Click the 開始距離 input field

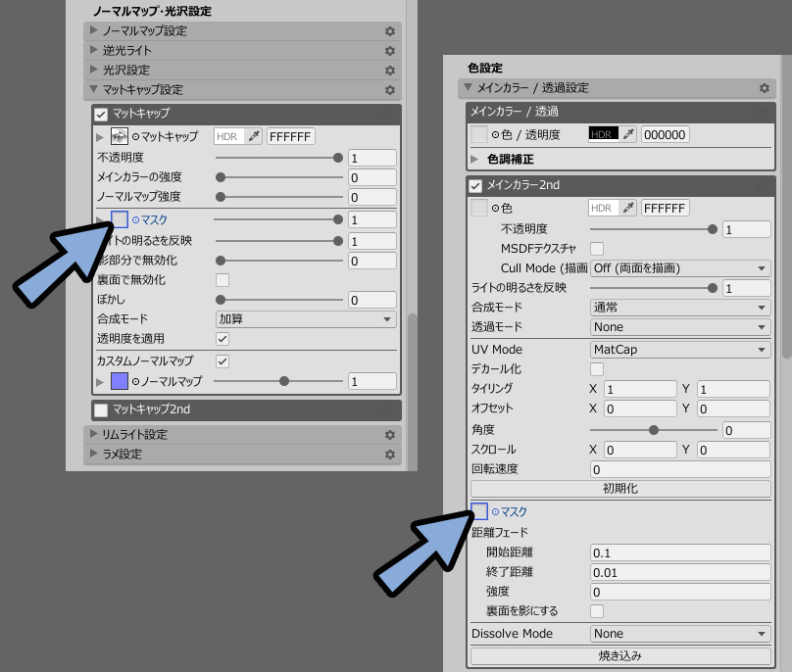click(679, 552)
